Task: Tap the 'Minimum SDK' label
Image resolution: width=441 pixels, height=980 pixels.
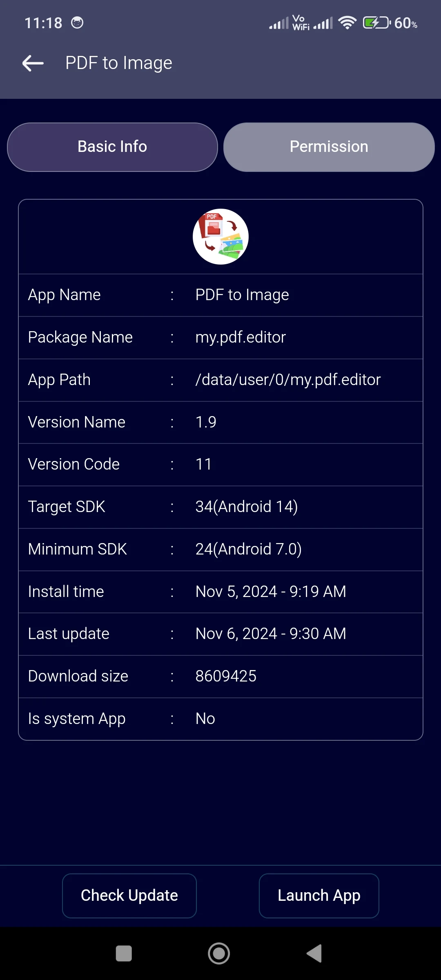Action: pyautogui.click(x=78, y=549)
